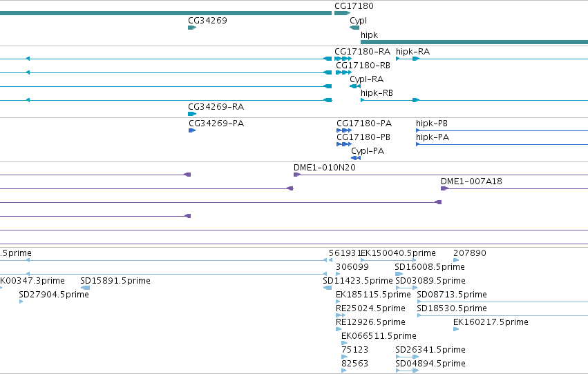588x374 pixels.
Task: Click the CG17180 gene label
Action: [x=354, y=6]
